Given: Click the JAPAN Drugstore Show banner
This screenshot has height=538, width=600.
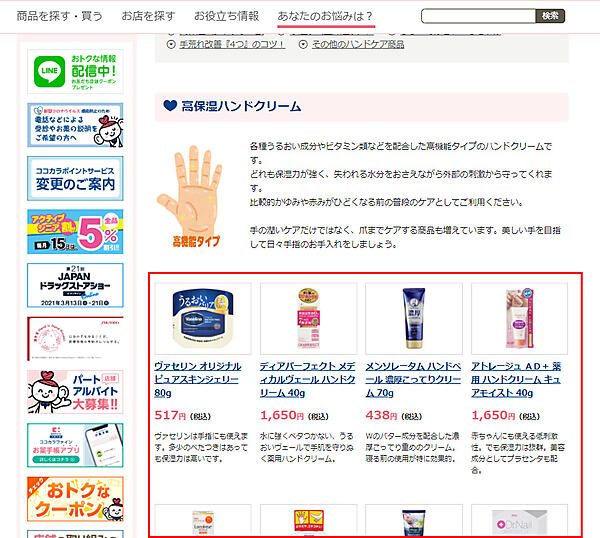Looking at the screenshot, I should pyautogui.click(x=75, y=285).
